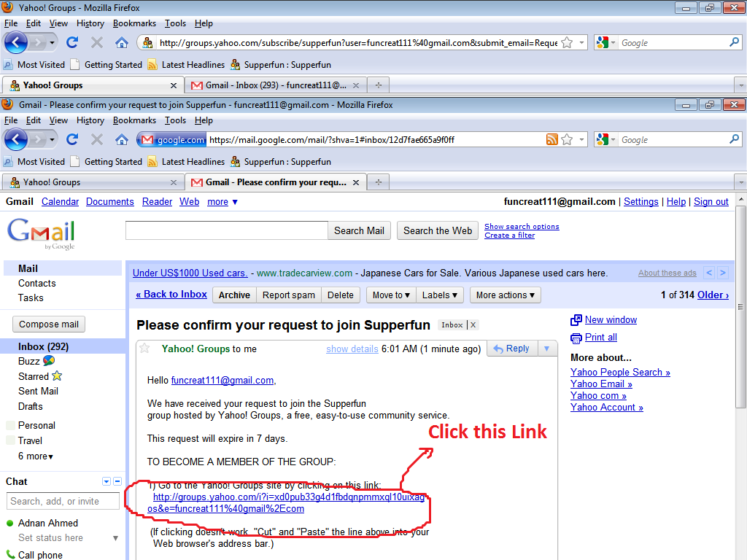The width and height of the screenshot is (747, 560).
Task: Close Yahoo! Groups tab in front window
Action: coord(174,182)
